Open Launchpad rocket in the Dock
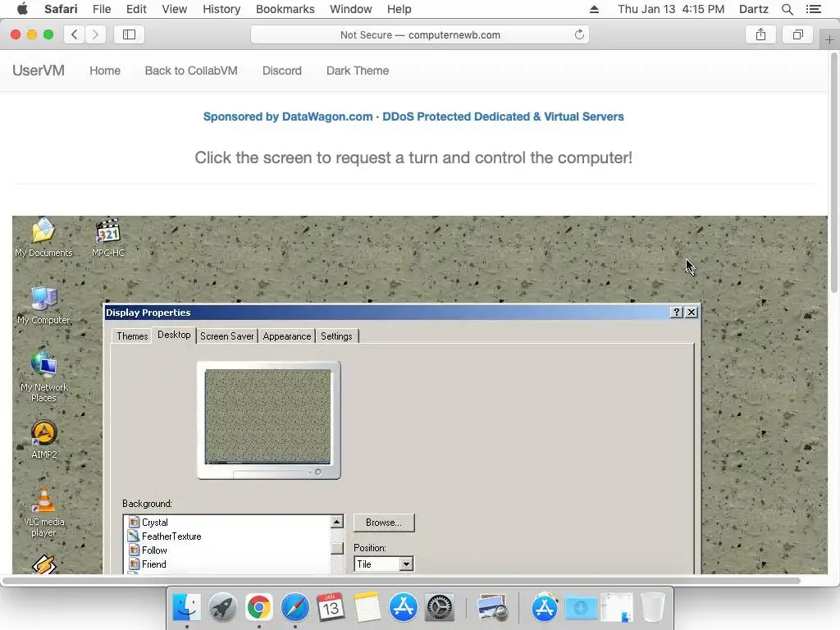840x630 pixels. 222,607
